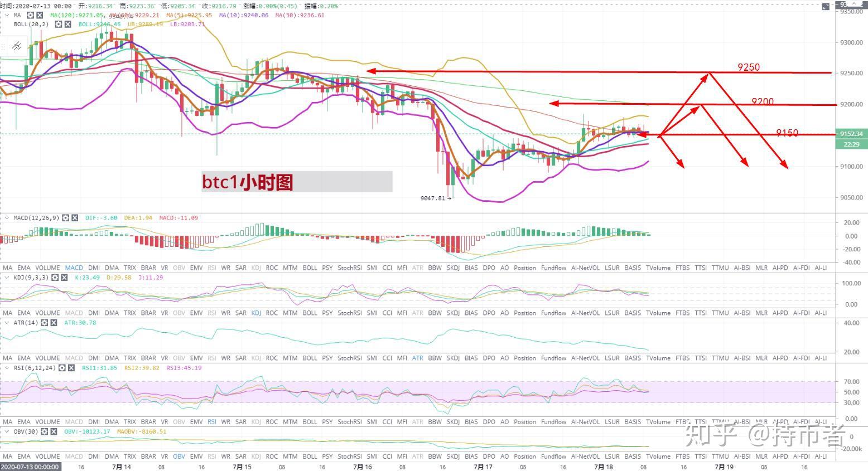This screenshot has width=868, height=471.
Task: Click the OBV:-10123.17 legend value
Action: click(x=87, y=431)
